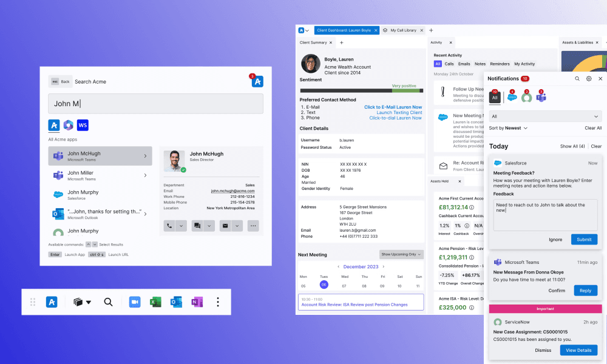Open the All filter dropdown in Notifications

pyautogui.click(x=545, y=116)
